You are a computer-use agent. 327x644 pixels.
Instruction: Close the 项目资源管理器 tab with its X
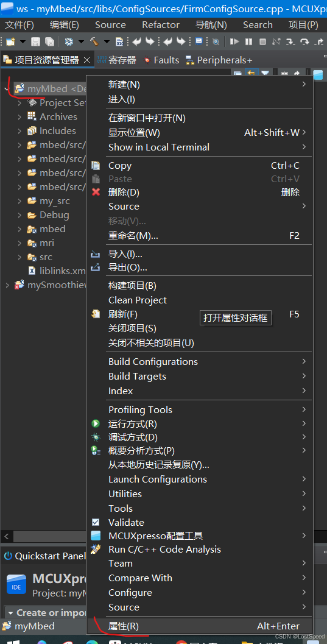pyautogui.click(x=86, y=60)
